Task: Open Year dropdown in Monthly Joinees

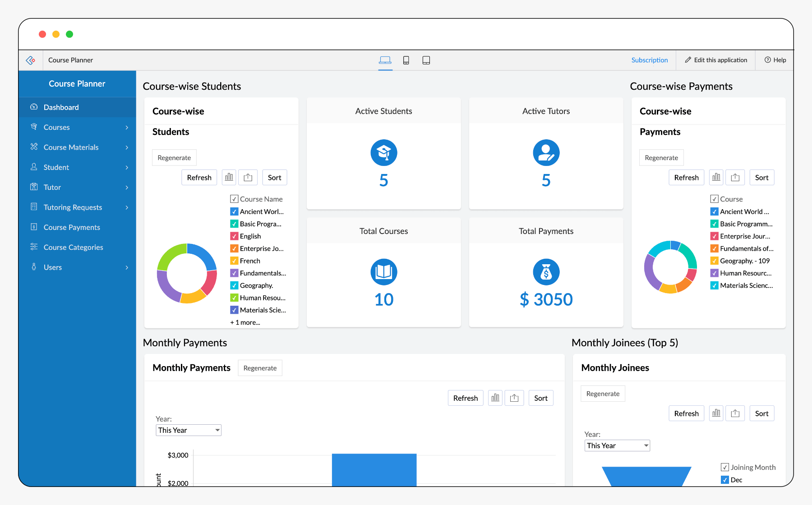Action: pos(617,445)
